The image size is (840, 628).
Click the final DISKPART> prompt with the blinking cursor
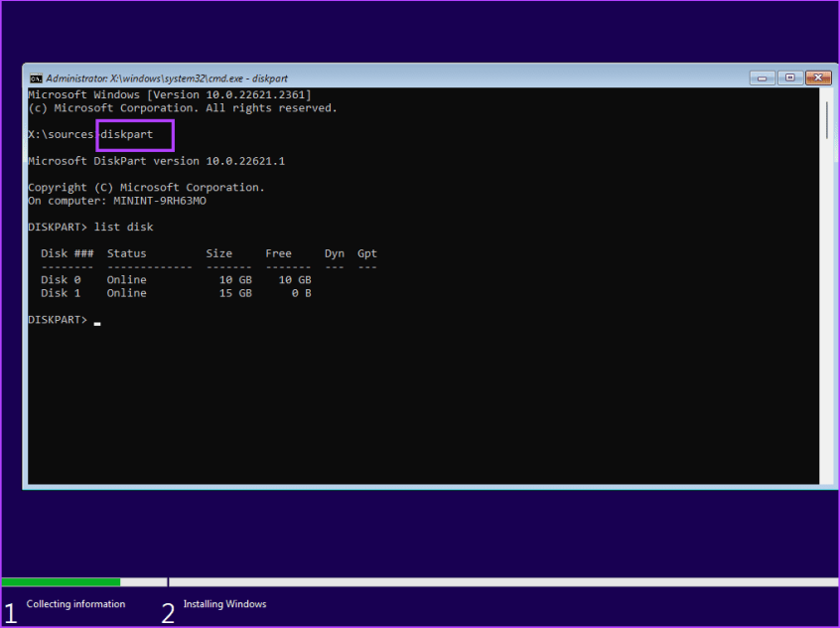click(65, 320)
